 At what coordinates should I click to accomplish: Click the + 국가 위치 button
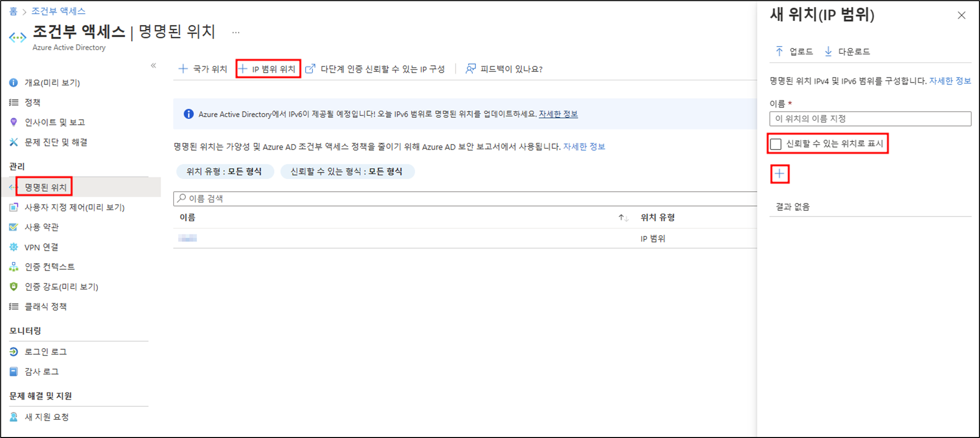pyautogui.click(x=203, y=69)
